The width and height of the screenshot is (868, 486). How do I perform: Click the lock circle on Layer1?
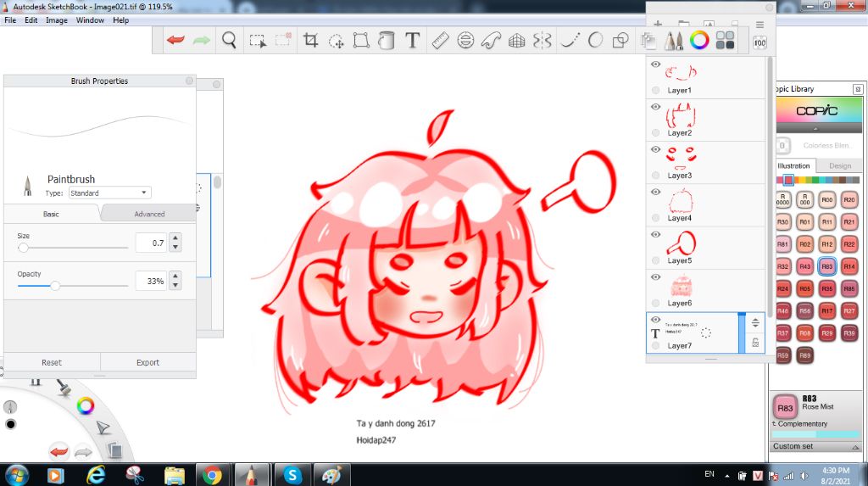(655, 90)
